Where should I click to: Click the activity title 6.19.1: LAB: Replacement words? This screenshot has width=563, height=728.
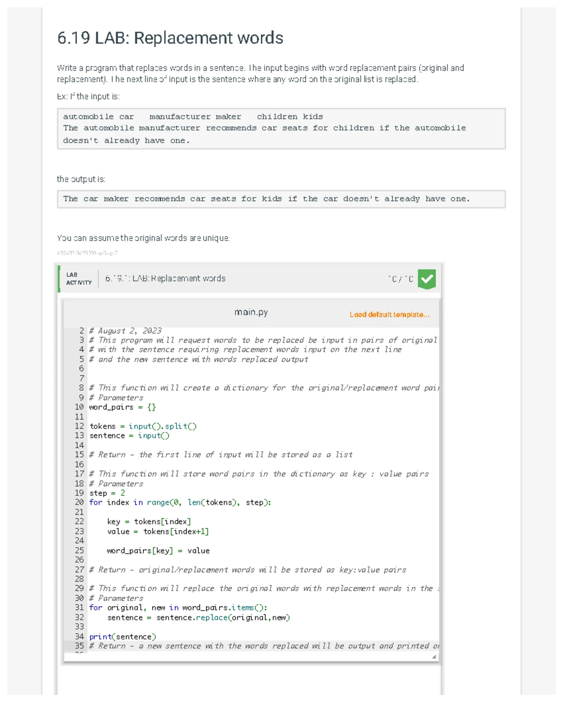tap(165, 278)
